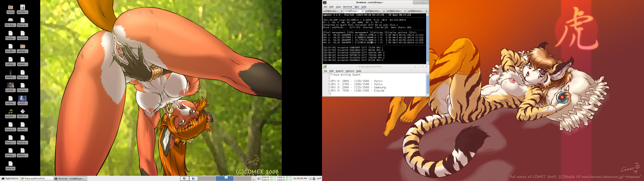
Task: Select the b329d... image thumbnail icon
Action: pyautogui.click(x=11, y=87)
